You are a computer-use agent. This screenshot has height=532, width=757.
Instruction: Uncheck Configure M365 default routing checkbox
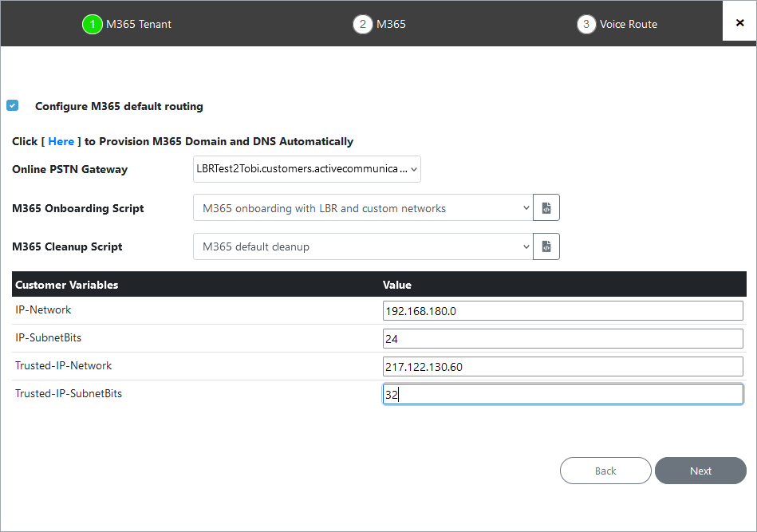point(13,105)
